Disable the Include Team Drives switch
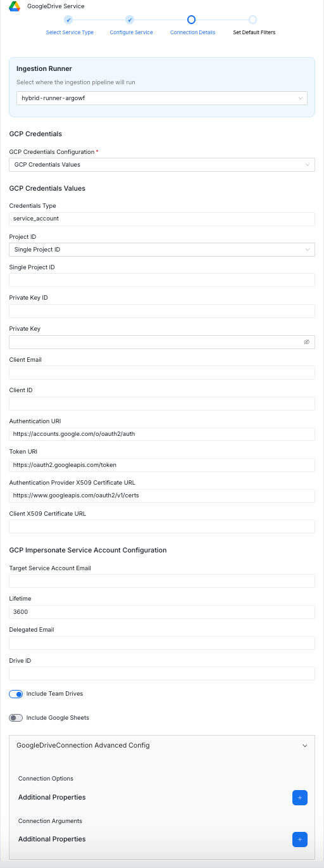Image resolution: width=324 pixels, height=868 pixels. pos(16,694)
